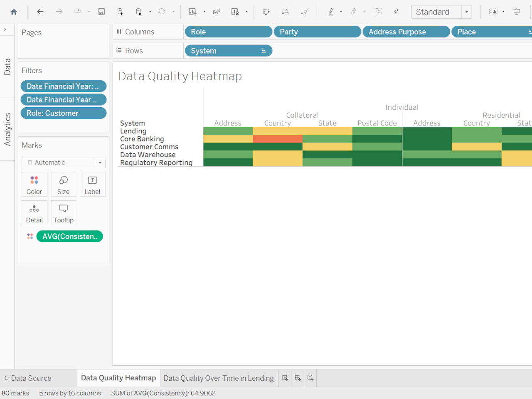
Task: Select the New Dashboard icon near sheet tabs
Action: (x=298, y=378)
